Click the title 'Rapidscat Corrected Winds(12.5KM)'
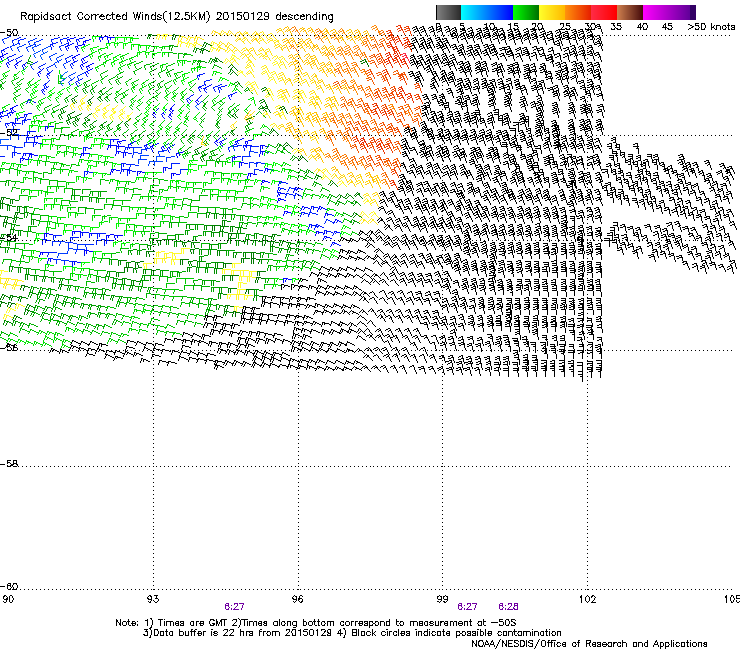 coord(115,17)
